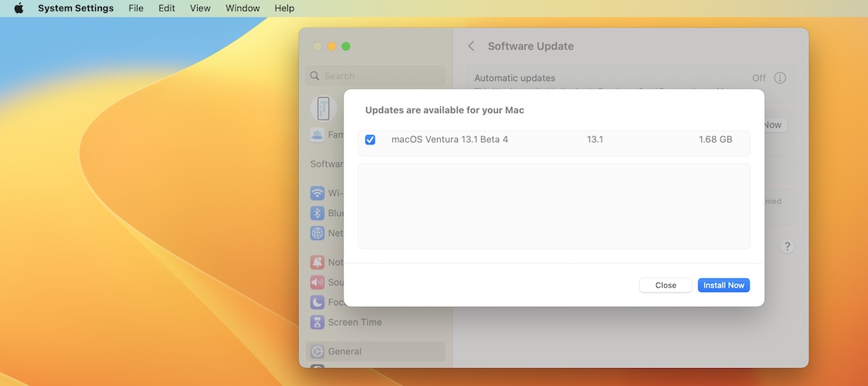Open the Help menu

284,8
